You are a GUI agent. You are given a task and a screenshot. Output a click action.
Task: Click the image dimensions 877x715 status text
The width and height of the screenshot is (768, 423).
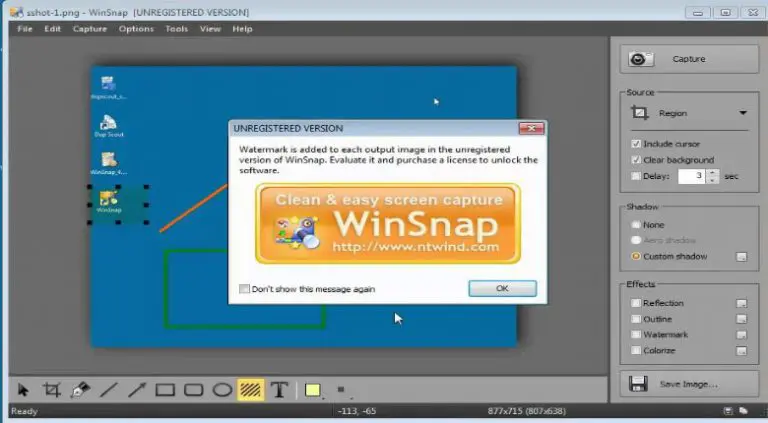click(x=527, y=411)
